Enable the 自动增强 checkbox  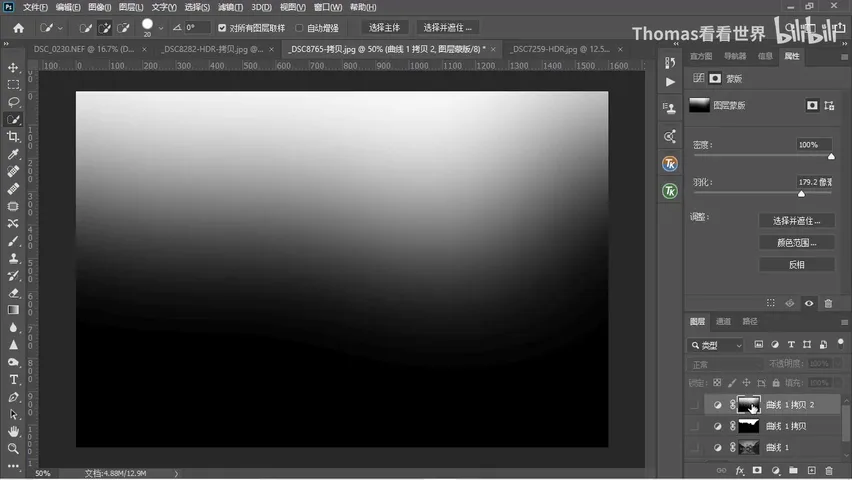click(299, 28)
